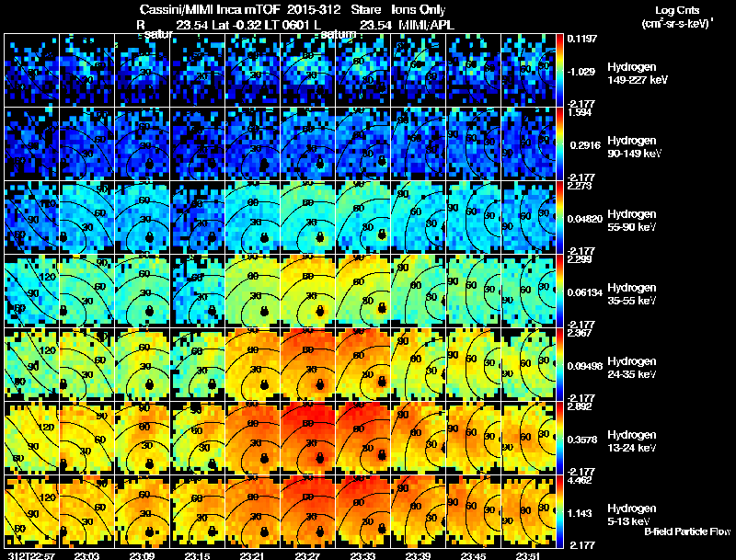Click the 'Hydrogen 149-227 keV' row label
Image resolution: width=736 pixels, height=560 pixels.
tap(637, 74)
